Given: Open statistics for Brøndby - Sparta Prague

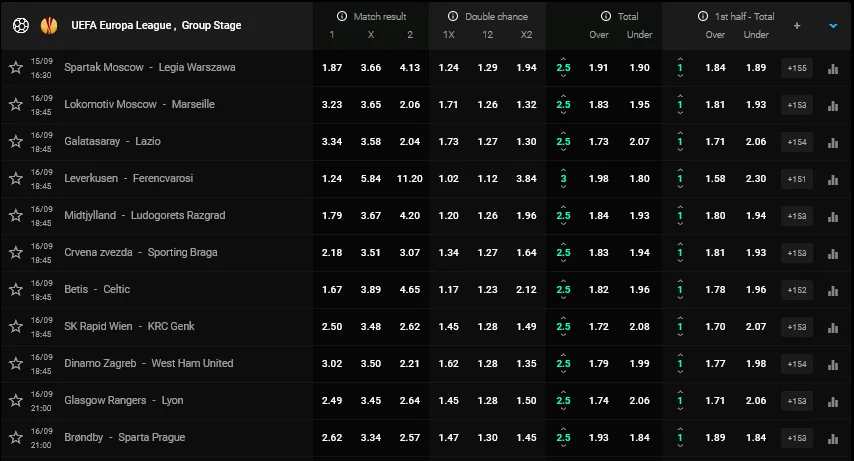Looking at the screenshot, I should tap(832, 438).
